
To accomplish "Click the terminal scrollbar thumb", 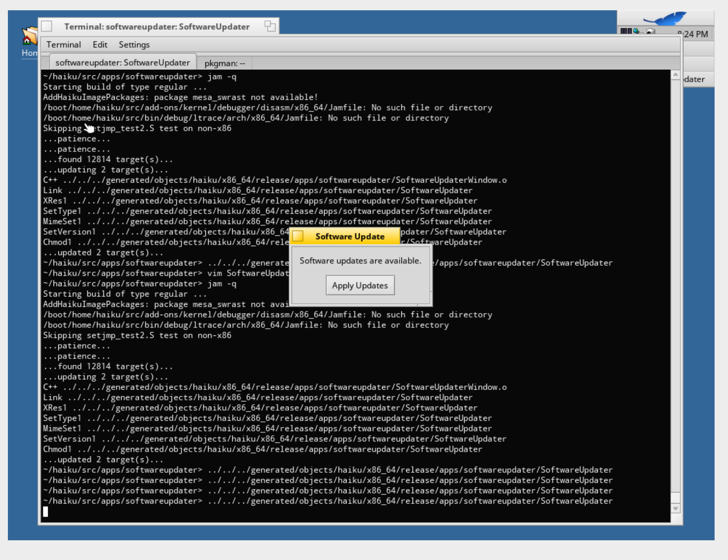I will tap(676, 498).
